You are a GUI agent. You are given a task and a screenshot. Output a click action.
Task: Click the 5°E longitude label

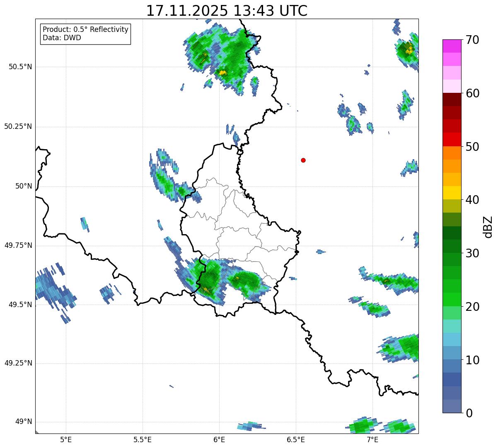[x=66, y=439]
